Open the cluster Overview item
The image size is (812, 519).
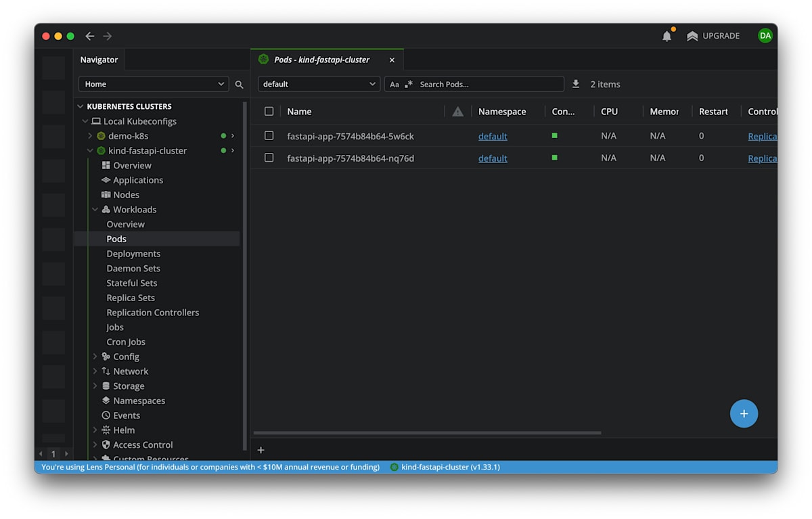133,166
